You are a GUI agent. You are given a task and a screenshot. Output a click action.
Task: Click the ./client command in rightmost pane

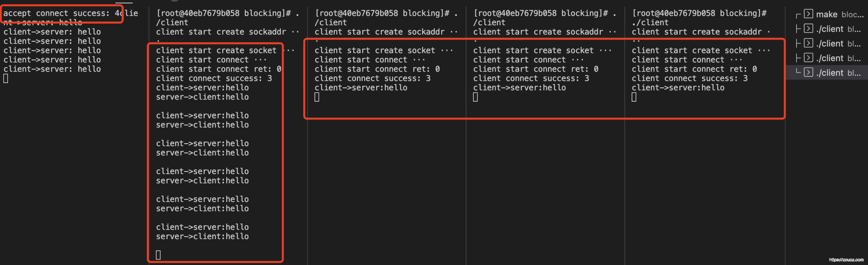[x=650, y=23]
